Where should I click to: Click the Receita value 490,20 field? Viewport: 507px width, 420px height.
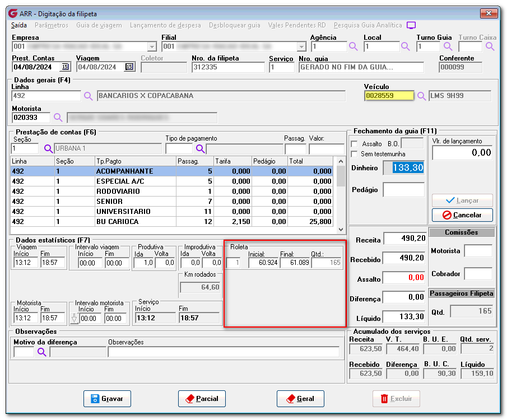click(405, 239)
